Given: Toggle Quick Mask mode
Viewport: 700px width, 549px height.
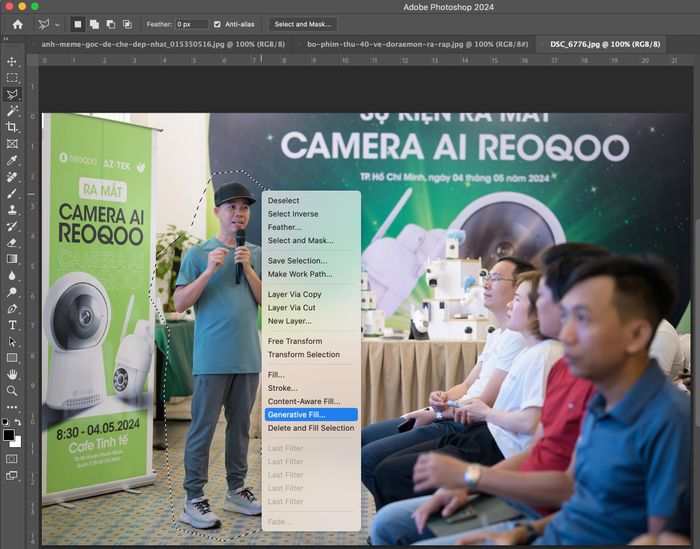Looking at the screenshot, I should pyautogui.click(x=12, y=459).
